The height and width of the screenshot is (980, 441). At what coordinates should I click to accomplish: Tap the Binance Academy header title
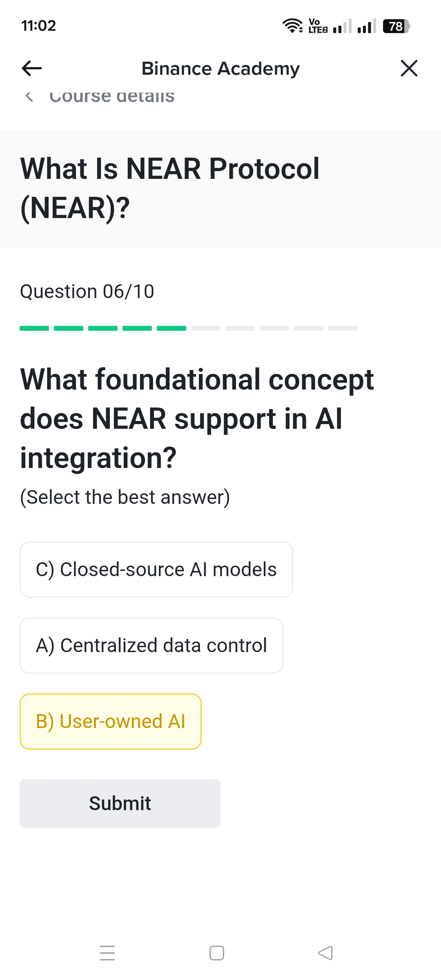220,69
